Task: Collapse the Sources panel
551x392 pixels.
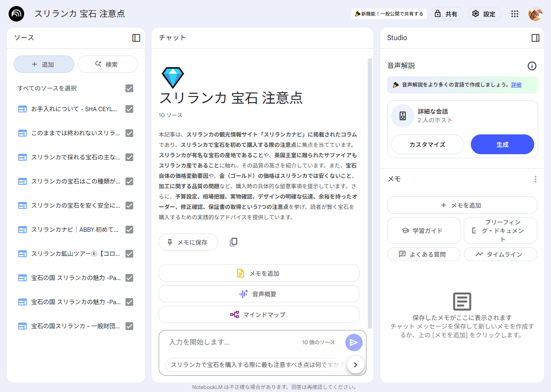Action: pos(136,38)
